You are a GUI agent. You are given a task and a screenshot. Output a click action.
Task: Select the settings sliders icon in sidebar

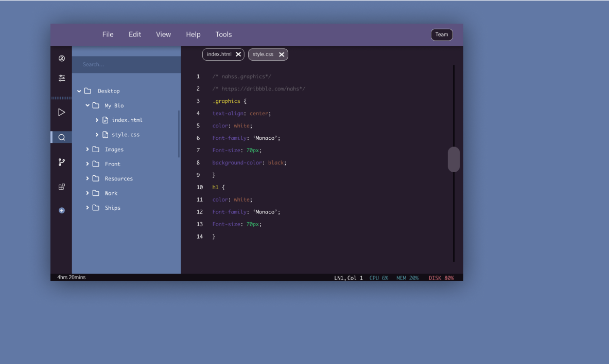pyautogui.click(x=61, y=78)
